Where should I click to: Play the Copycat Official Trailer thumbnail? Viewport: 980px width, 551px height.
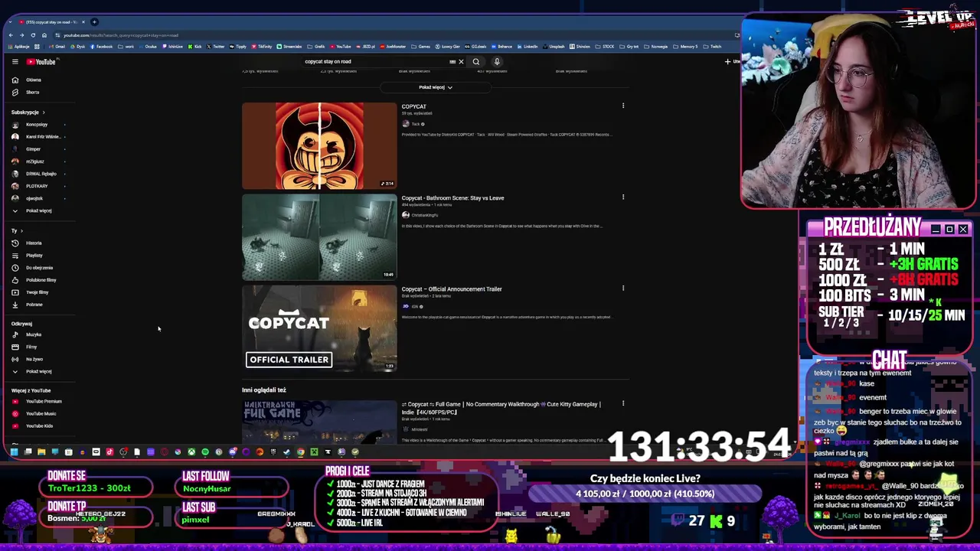point(319,328)
